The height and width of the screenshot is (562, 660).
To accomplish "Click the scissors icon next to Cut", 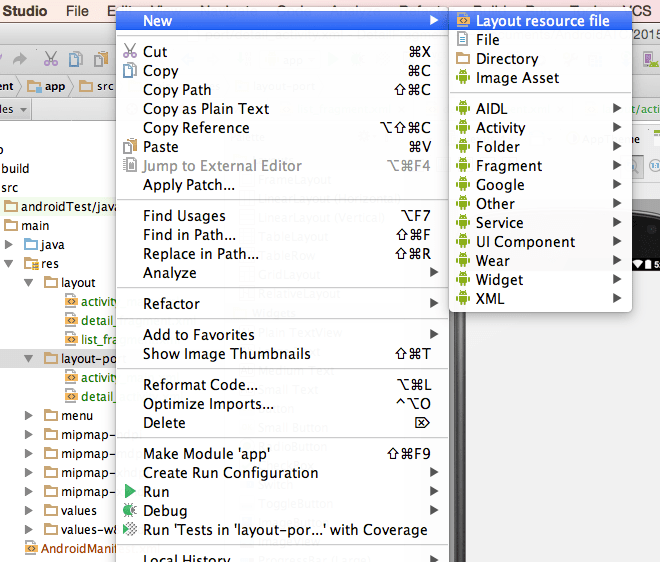I will (x=130, y=51).
